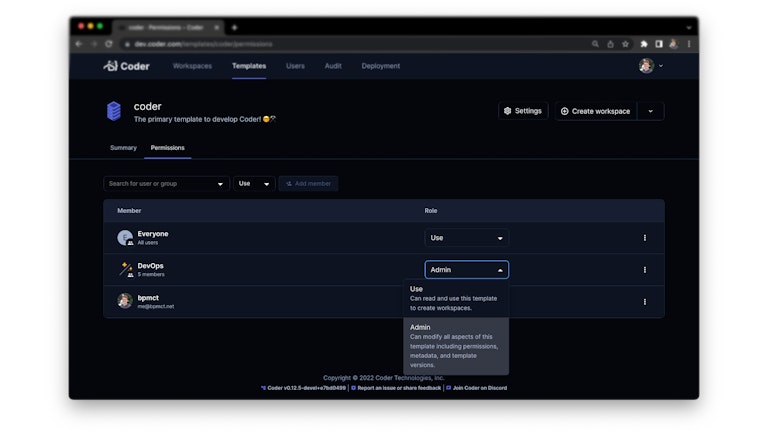Click the browser share icon
The image size is (768, 432).
click(x=610, y=44)
